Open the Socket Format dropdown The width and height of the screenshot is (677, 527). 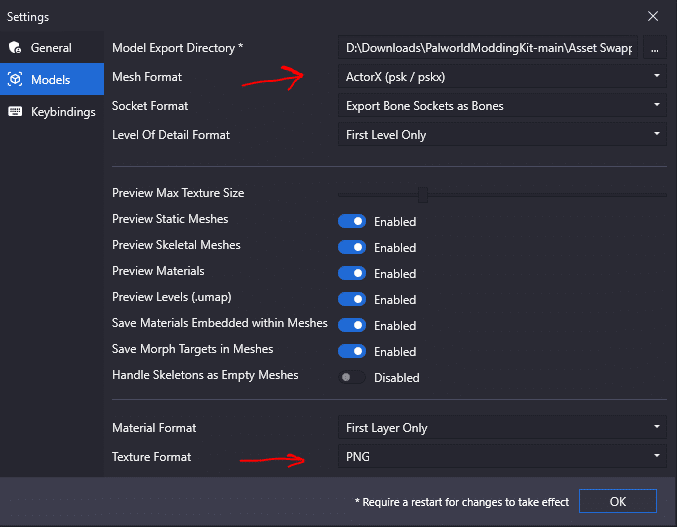click(502, 106)
